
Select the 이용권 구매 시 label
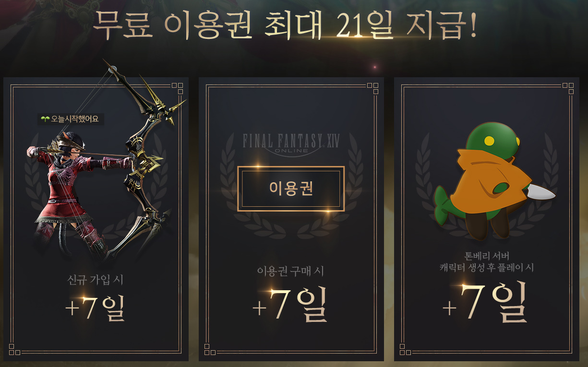290,271
